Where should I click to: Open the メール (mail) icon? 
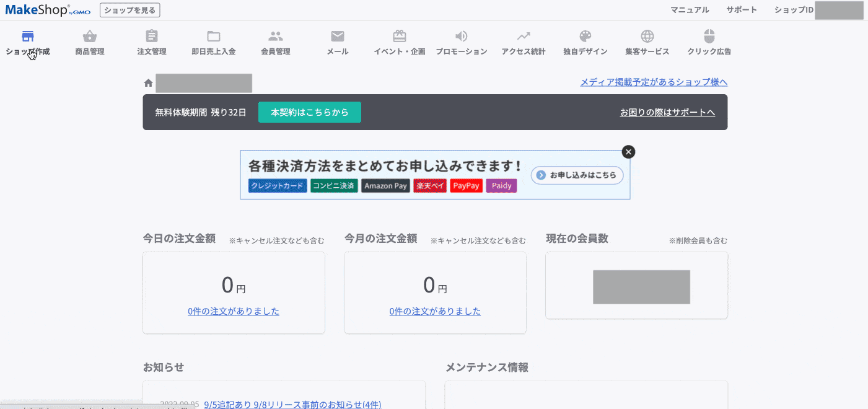click(337, 42)
